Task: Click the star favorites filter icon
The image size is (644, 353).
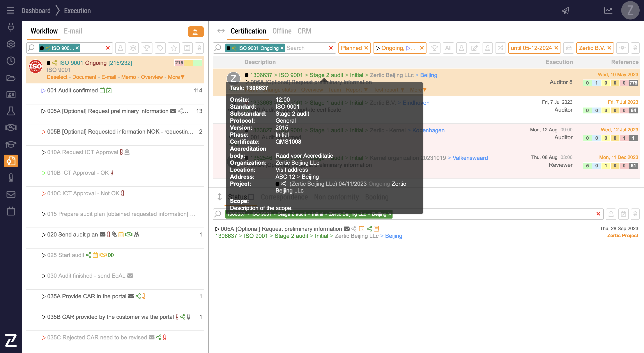Action: pyautogui.click(x=174, y=48)
